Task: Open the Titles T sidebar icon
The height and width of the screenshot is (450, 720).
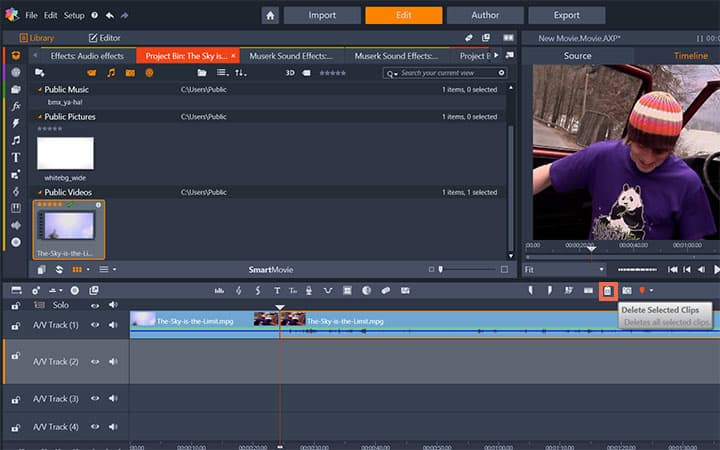Action: 16,158
